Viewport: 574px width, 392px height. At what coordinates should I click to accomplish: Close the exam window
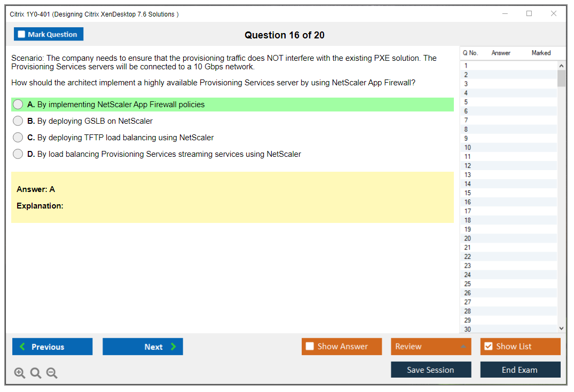click(x=554, y=14)
